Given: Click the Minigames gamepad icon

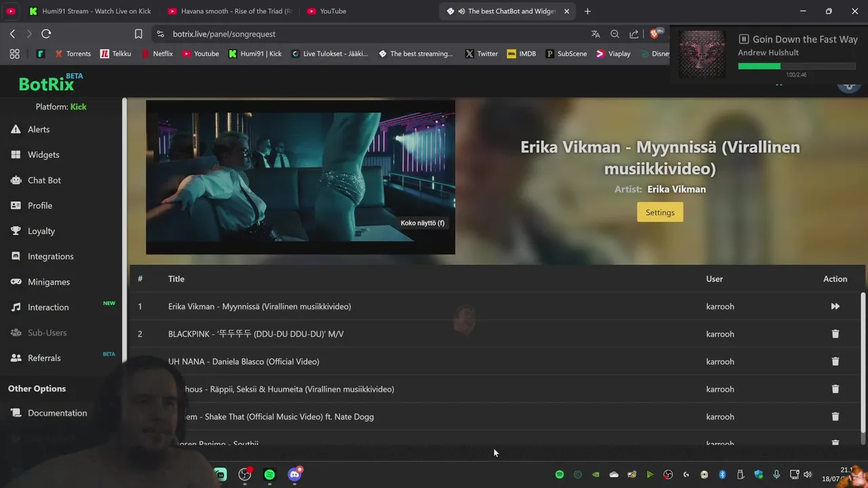Looking at the screenshot, I should (16, 282).
